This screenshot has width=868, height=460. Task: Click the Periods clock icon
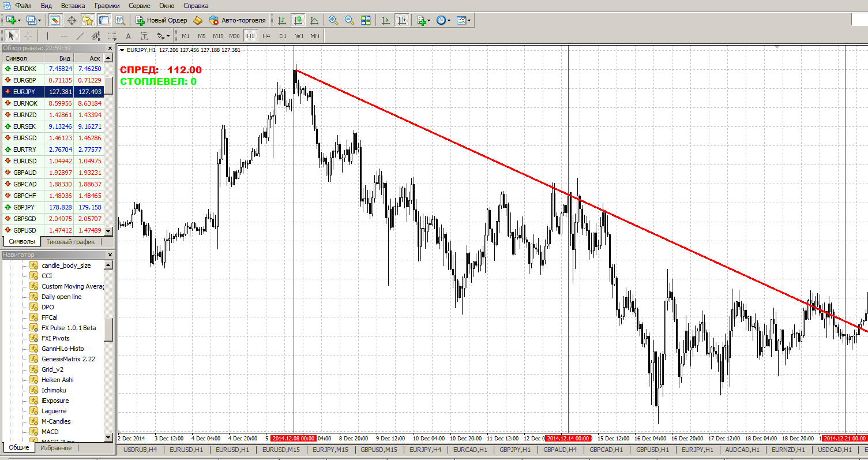(x=441, y=20)
